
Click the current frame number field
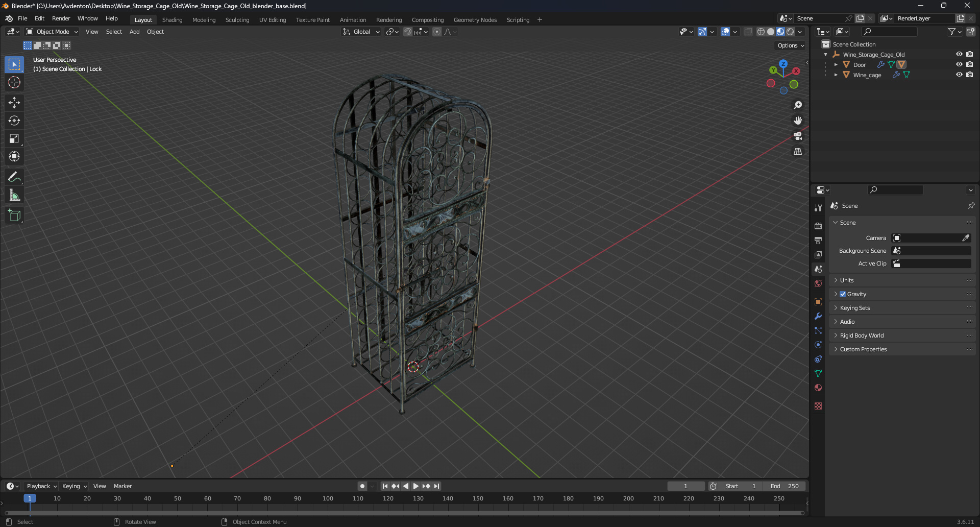tap(685, 486)
